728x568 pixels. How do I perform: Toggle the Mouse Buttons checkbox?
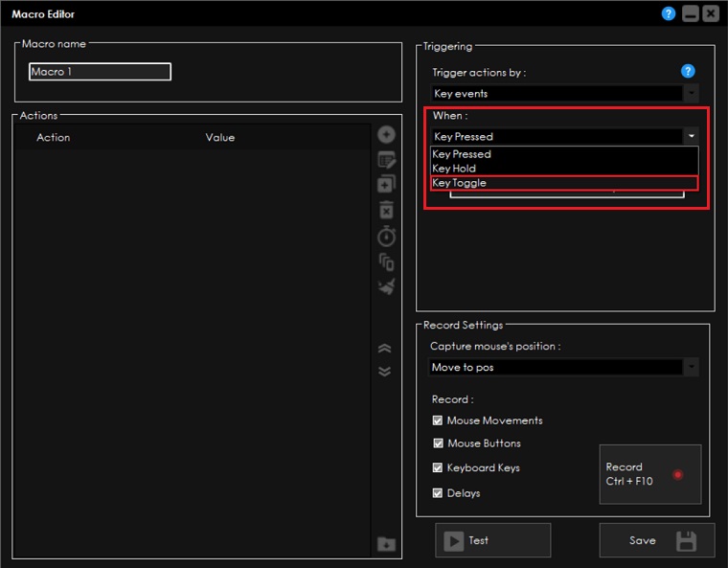pos(438,443)
